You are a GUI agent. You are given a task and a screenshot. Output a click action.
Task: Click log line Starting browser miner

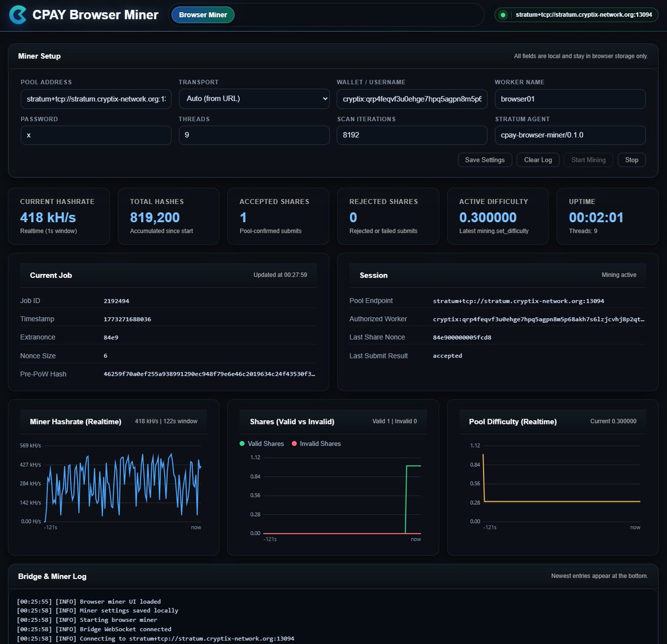point(87,620)
